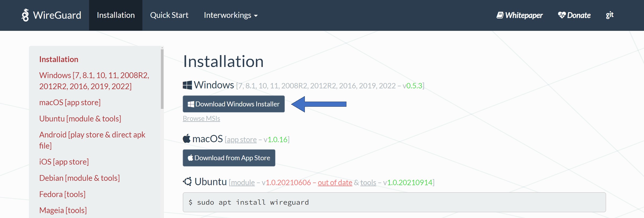The image size is (644, 218).
Task: Open the Browse MSIs link
Action: (201, 119)
